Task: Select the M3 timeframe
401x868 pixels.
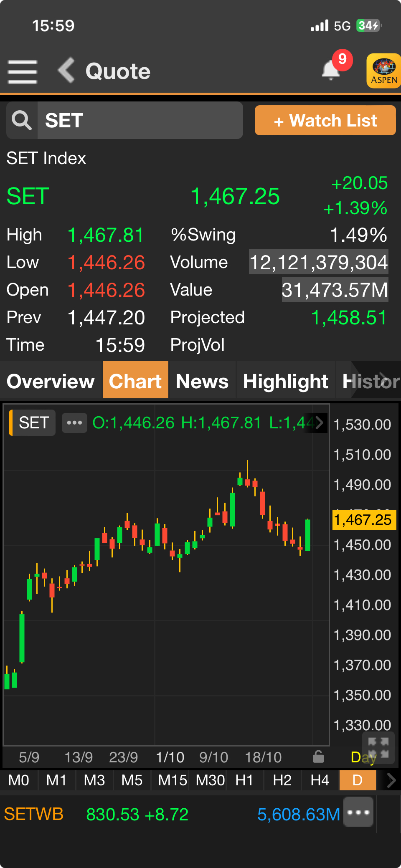Action: coord(94,780)
